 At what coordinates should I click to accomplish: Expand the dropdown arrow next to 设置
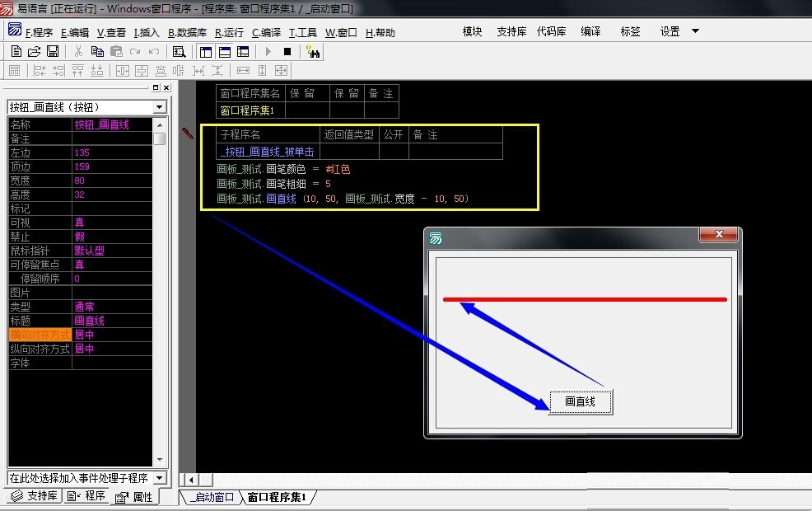[x=696, y=31]
